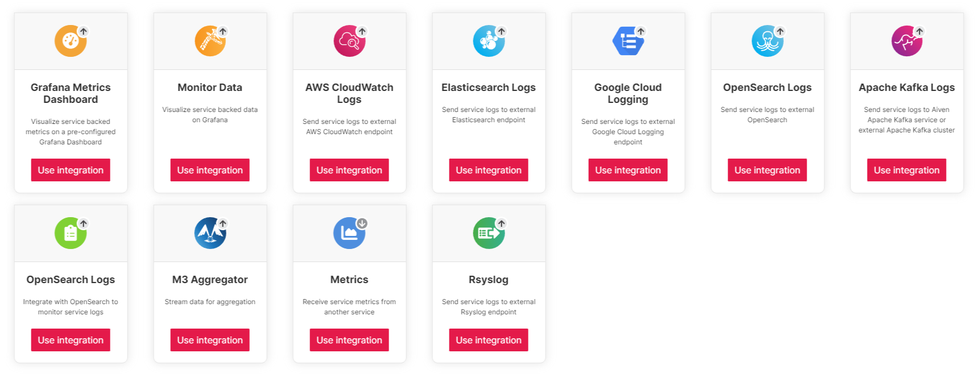Click Use integration for Elasticsearch Logs
Screen dimensions: 980x386
489,169
